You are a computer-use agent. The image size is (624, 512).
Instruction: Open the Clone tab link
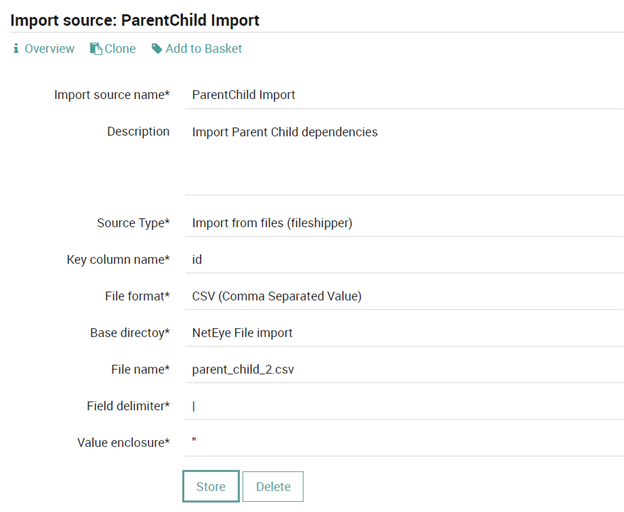click(113, 49)
